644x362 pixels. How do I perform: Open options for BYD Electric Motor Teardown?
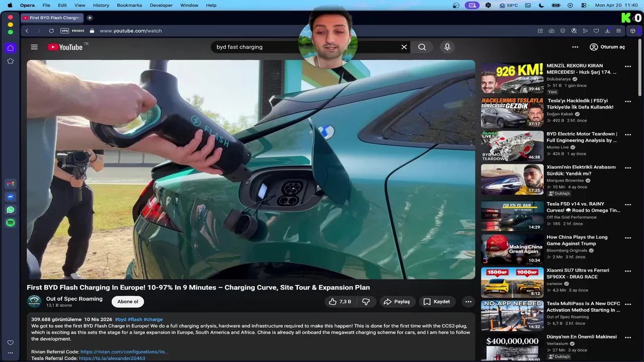click(627, 135)
